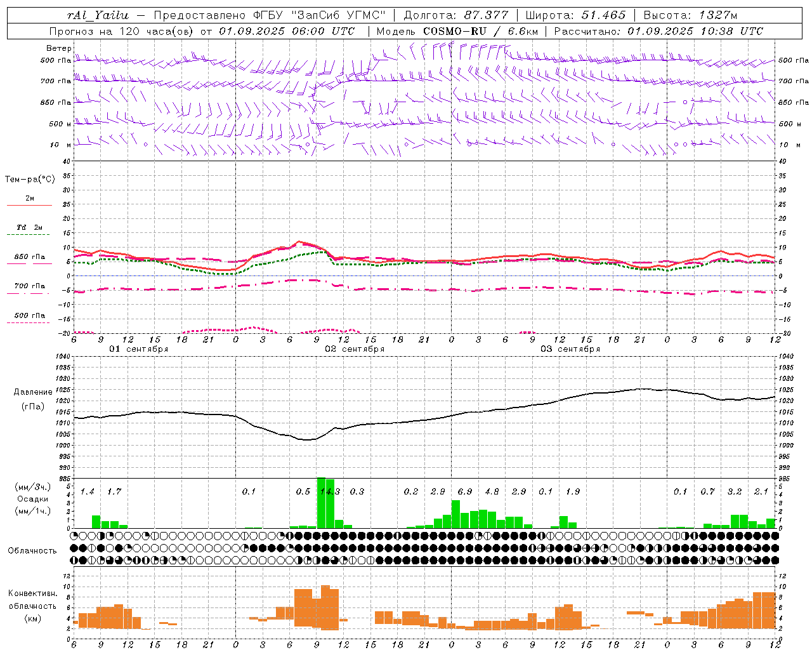Click the 02 сентября date label

(x=355, y=349)
